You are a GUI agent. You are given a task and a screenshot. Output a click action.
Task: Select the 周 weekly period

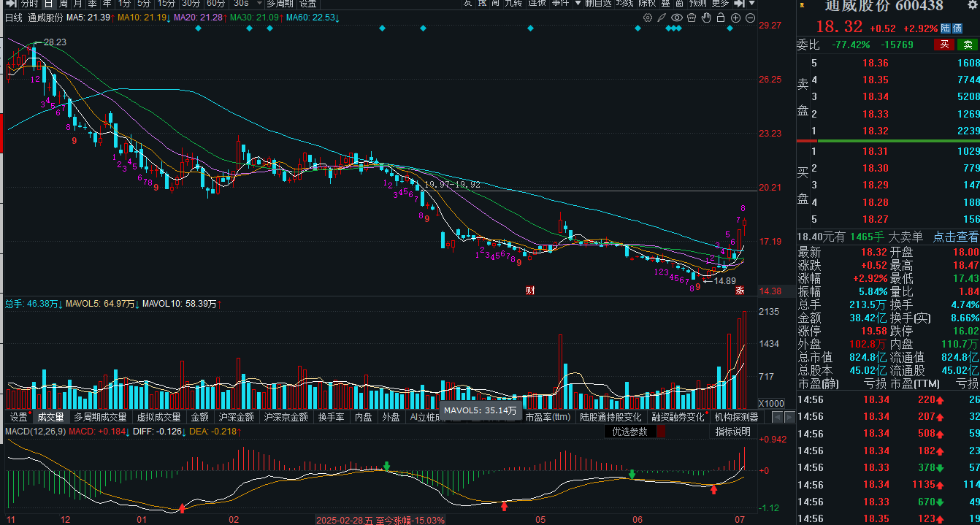point(64,3)
